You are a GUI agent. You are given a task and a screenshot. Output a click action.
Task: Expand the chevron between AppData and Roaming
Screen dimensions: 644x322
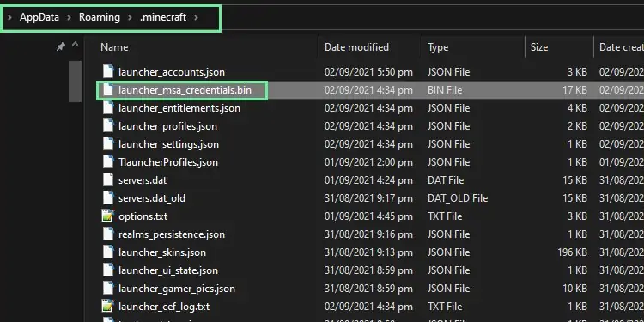70,17
